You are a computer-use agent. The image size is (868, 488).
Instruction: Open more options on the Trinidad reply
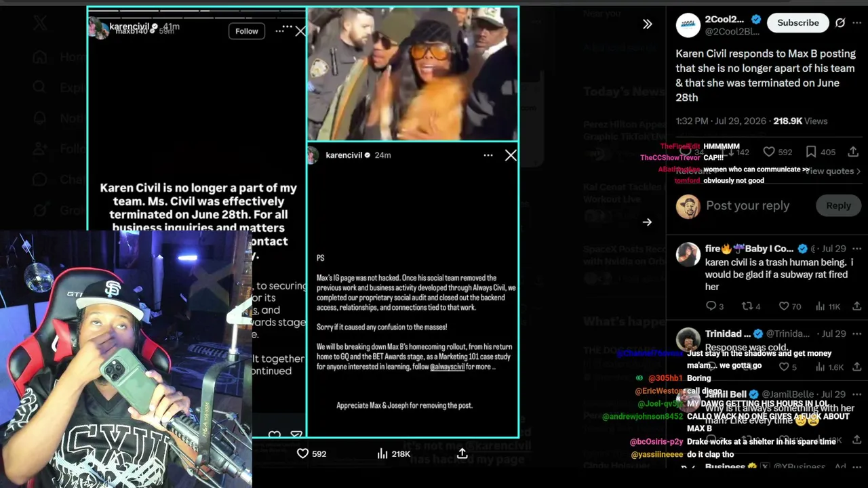click(x=857, y=333)
